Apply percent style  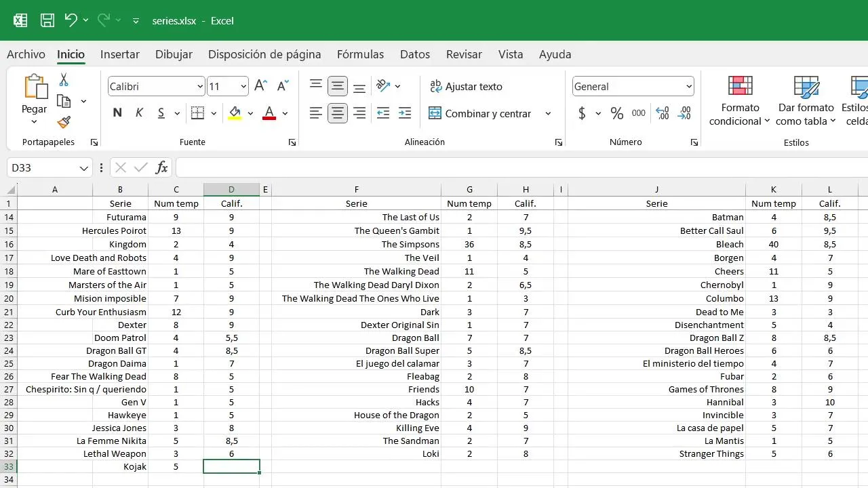pos(616,113)
